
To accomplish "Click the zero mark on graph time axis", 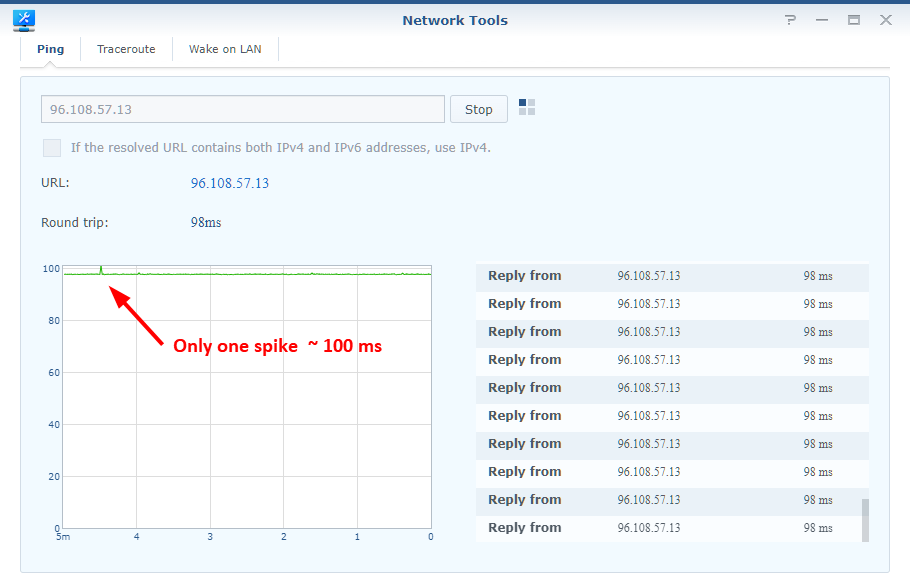I will pos(430,536).
